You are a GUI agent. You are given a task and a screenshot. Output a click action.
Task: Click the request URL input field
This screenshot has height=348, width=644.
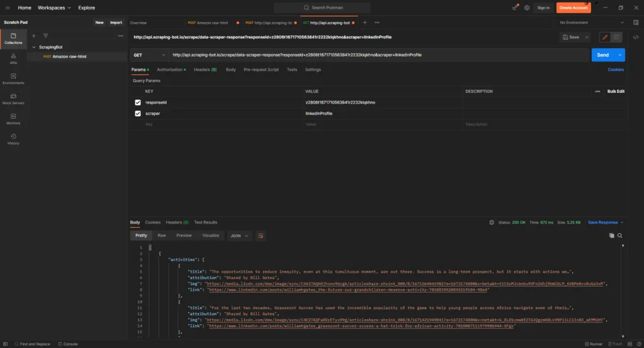pos(377,55)
